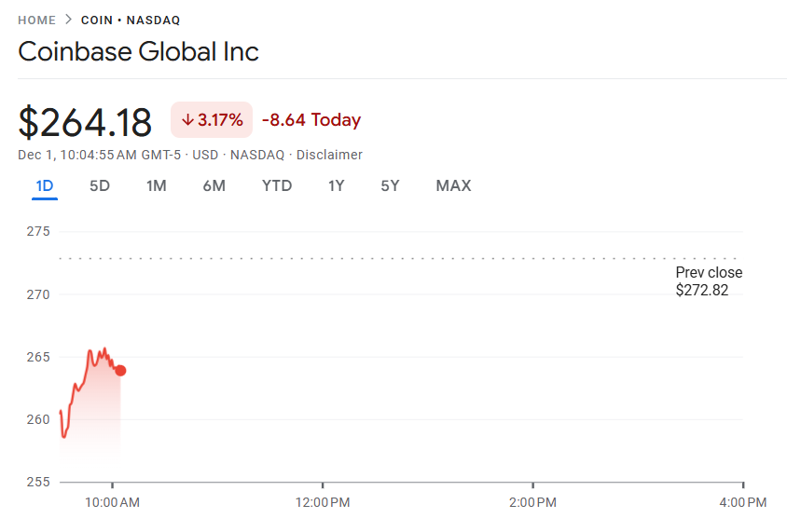
Task: Click the 12:00 PM axis label
Action: (323, 503)
